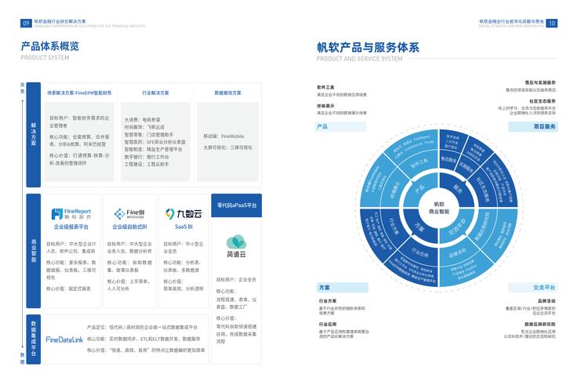This screenshot has width=578, height=392.
Task: Click the 行业应用 segment of the wheel
Action: (420, 252)
